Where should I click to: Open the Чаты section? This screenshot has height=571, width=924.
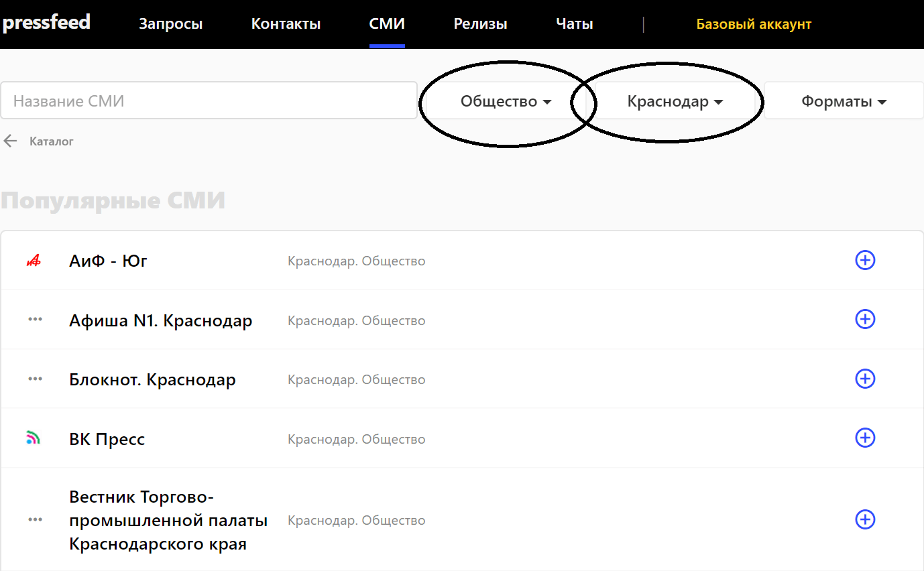tap(574, 24)
